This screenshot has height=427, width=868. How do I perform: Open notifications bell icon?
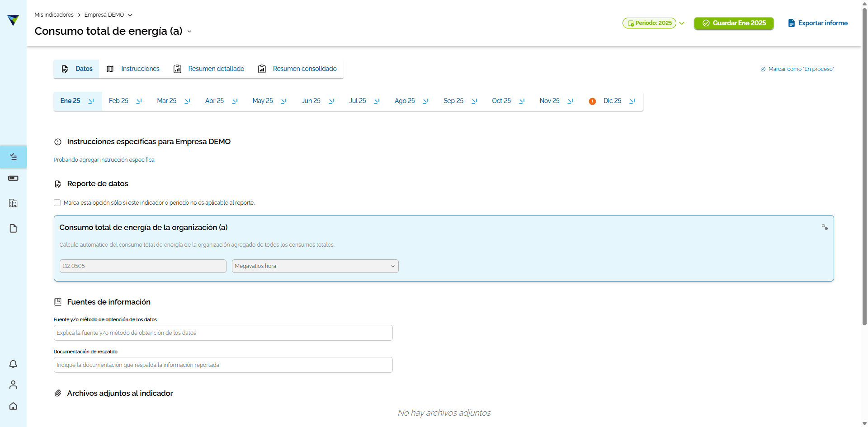(13, 364)
